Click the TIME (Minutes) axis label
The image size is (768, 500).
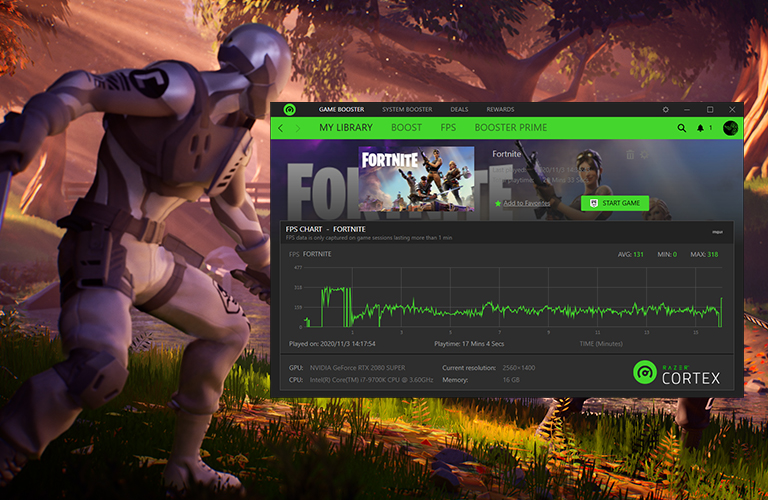601,344
